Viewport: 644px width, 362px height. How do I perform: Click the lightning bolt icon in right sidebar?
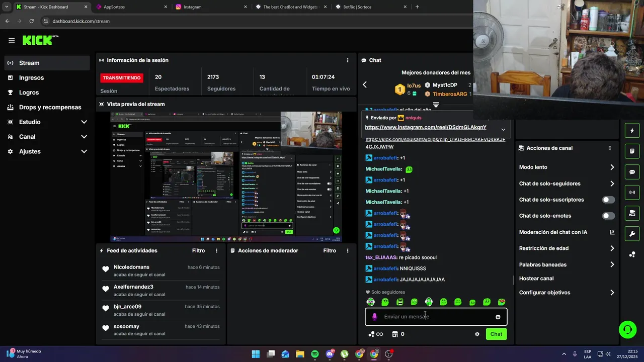point(632,131)
